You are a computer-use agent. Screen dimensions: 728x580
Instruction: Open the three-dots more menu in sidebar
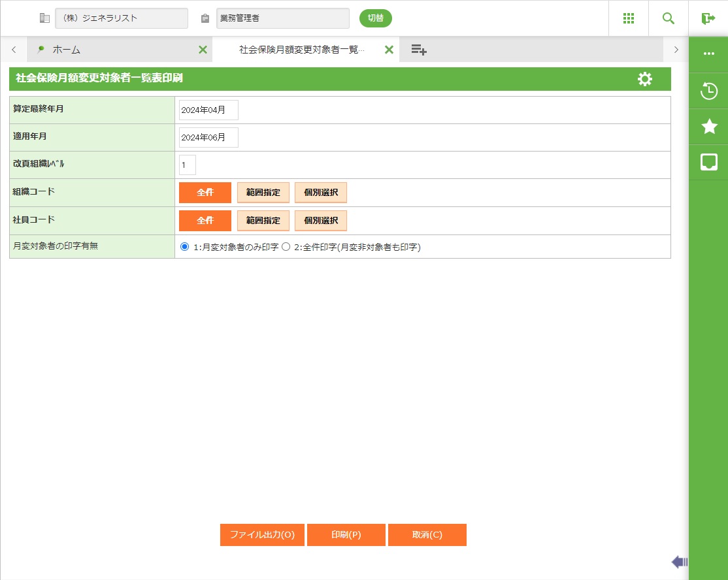pos(708,54)
